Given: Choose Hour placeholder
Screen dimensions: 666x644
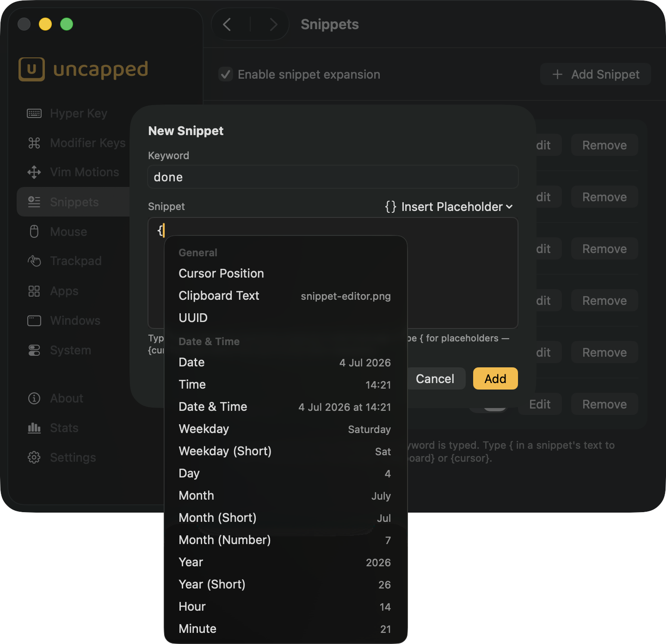Looking at the screenshot, I should 285,607.
